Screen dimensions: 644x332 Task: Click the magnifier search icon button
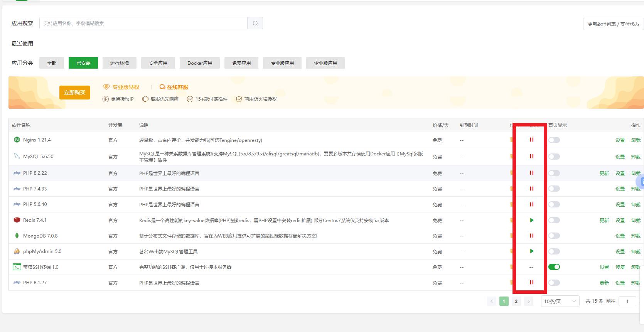[255, 23]
